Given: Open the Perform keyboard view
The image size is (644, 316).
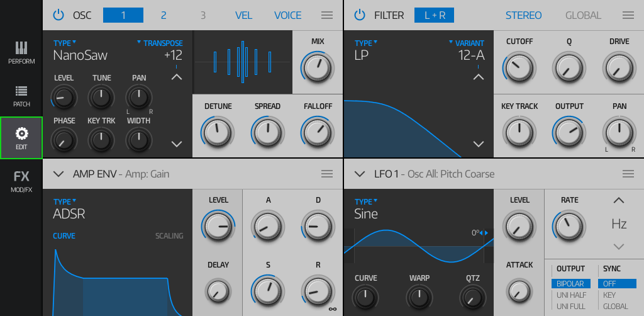Looking at the screenshot, I should [21, 53].
